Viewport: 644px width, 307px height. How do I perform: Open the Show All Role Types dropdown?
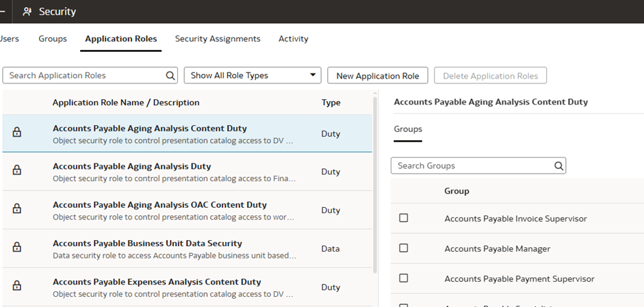tap(252, 75)
